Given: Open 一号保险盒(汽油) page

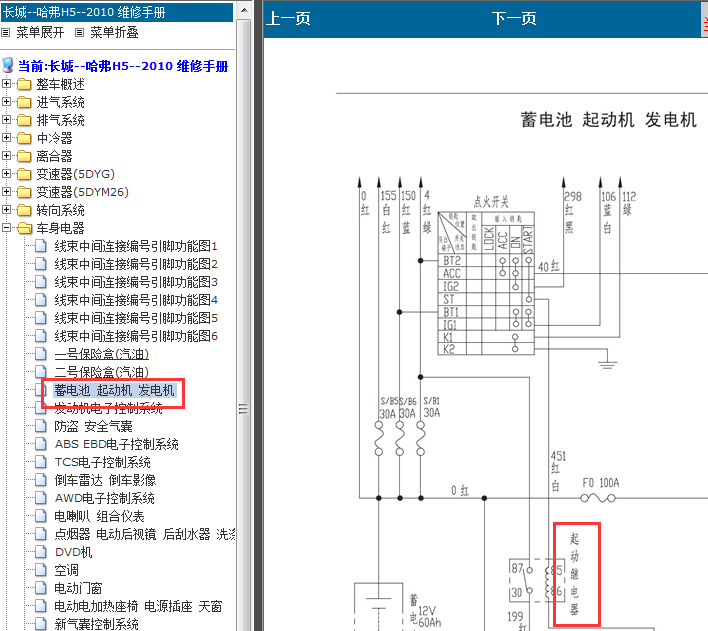Looking at the screenshot, I should pyautogui.click(x=102, y=354).
